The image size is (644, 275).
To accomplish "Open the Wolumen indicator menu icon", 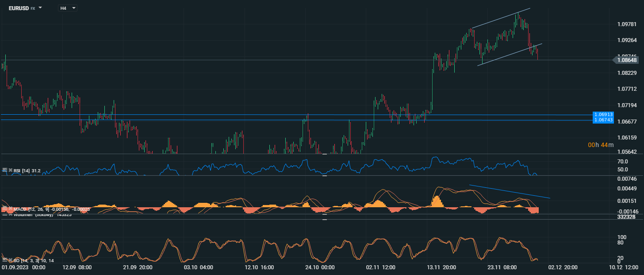I will point(5,214).
